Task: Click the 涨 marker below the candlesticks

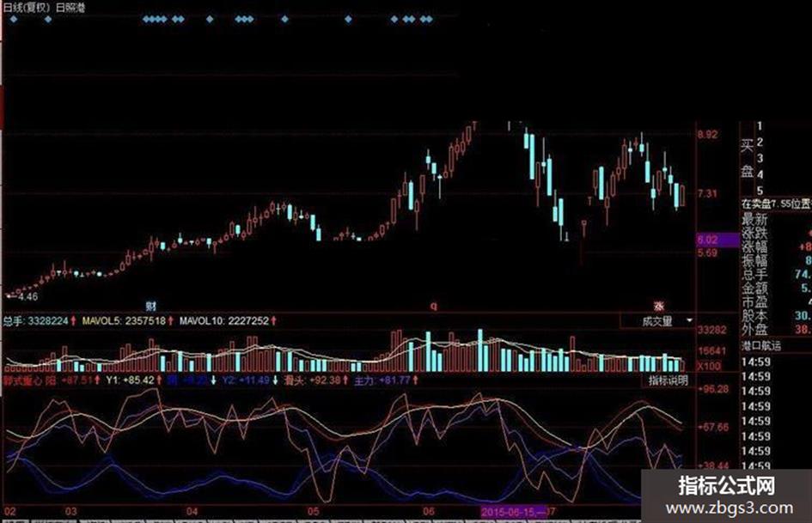Action: (x=658, y=306)
